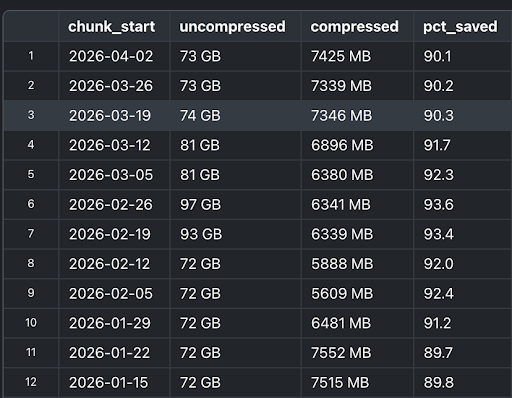Click the 97 GB uncompressed cell

(236, 204)
